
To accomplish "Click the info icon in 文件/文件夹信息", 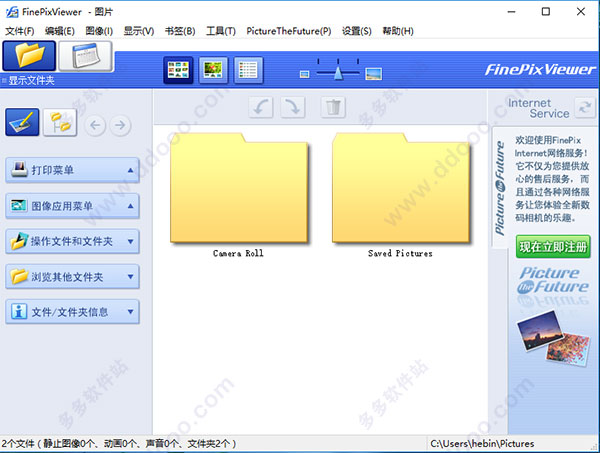I will 19,311.
